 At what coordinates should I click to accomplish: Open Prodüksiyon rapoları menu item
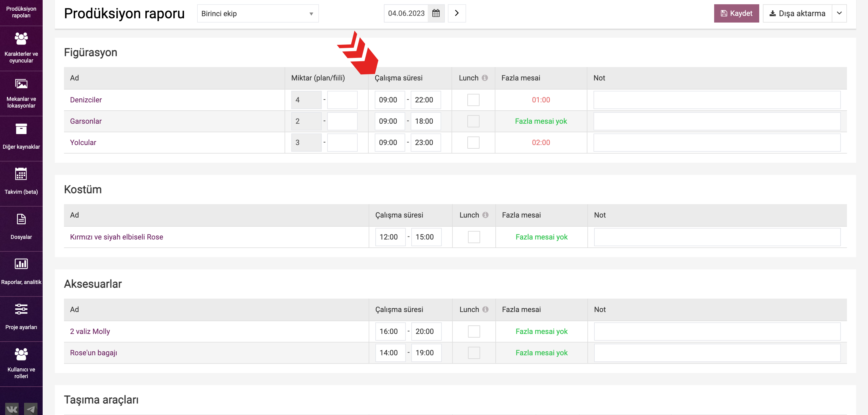click(x=21, y=12)
